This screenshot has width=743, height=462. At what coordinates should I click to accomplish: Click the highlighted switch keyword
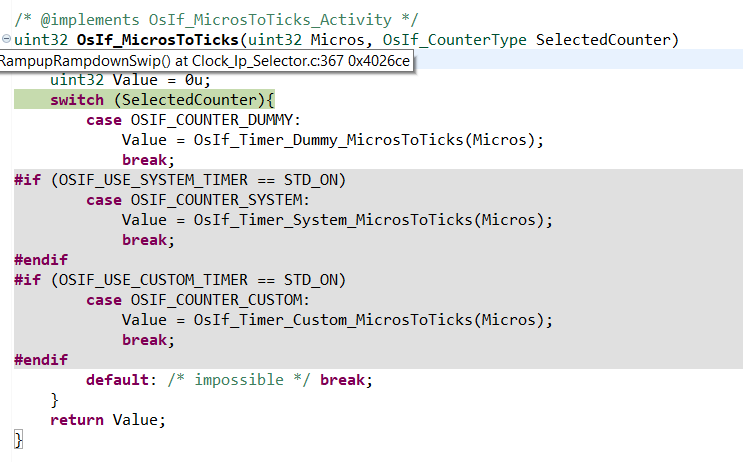click(77, 100)
